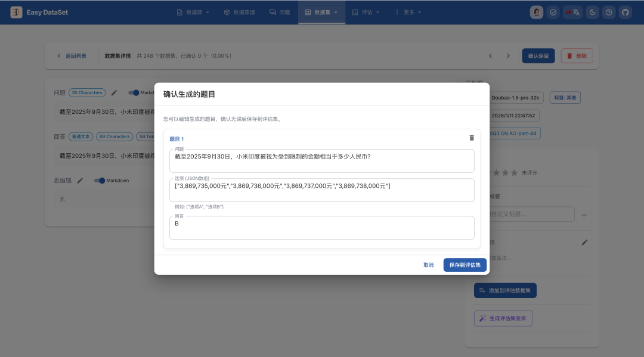Focus the 回答 field containing B
The width and height of the screenshot is (644, 357).
click(x=321, y=228)
